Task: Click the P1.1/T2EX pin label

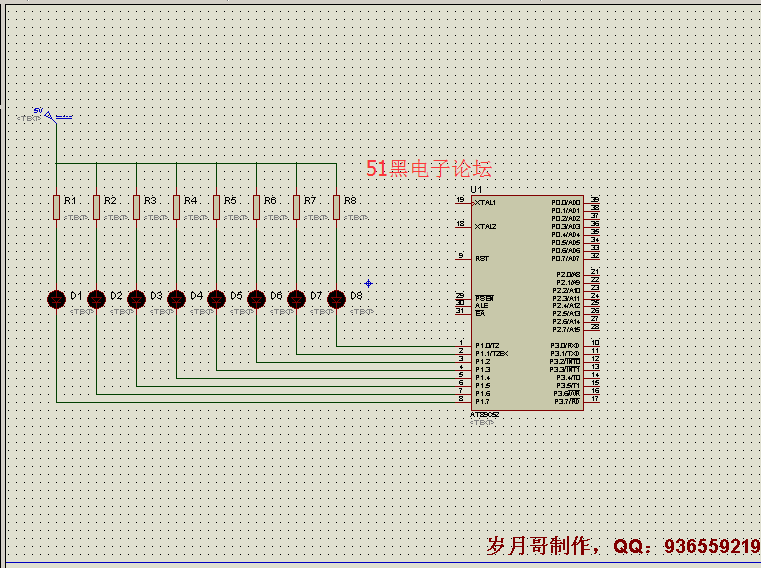Action: [492, 353]
